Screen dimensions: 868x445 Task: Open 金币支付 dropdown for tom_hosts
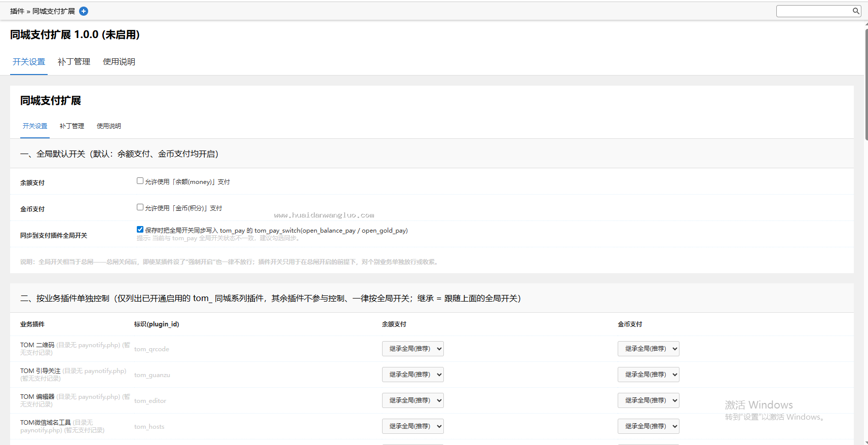coord(649,426)
